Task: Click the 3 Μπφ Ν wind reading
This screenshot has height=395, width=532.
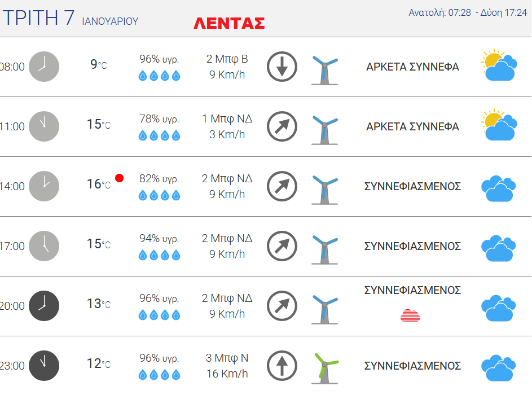Action: (x=227, y=358)
